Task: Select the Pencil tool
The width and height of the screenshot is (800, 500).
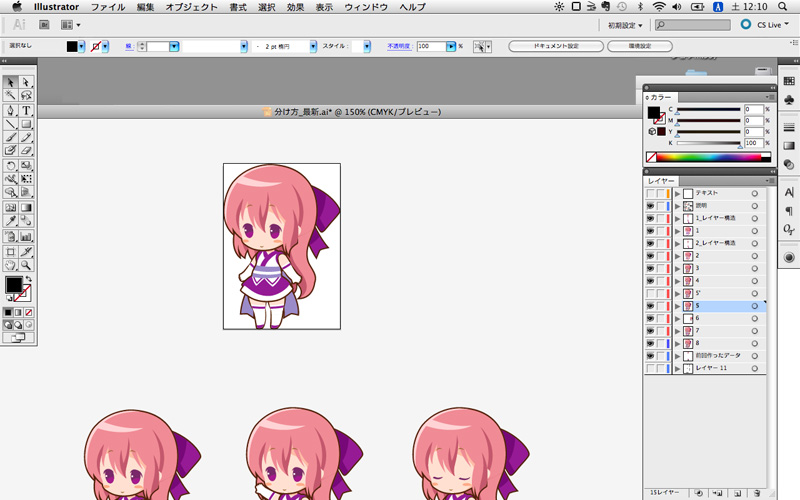Action: click(x=26, y=137)
